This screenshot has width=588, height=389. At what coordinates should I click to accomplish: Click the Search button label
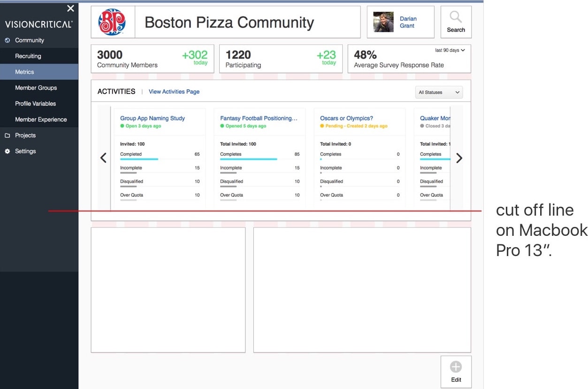[456, 30]
